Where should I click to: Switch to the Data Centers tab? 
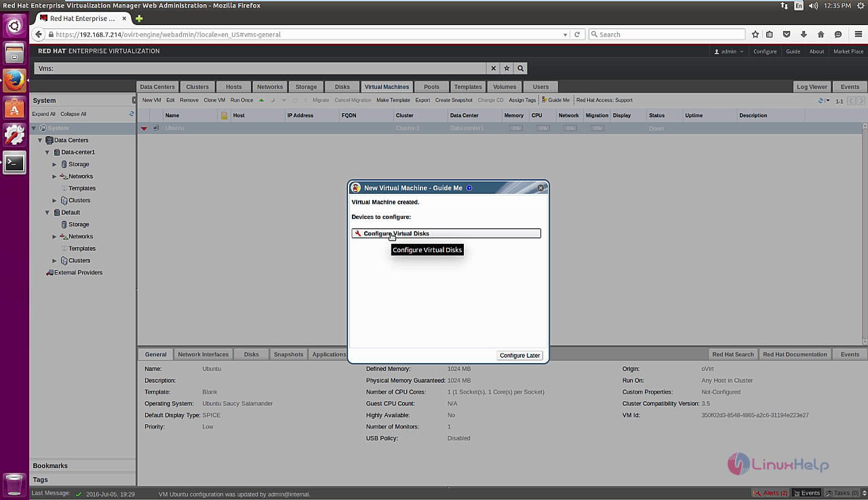157,87
